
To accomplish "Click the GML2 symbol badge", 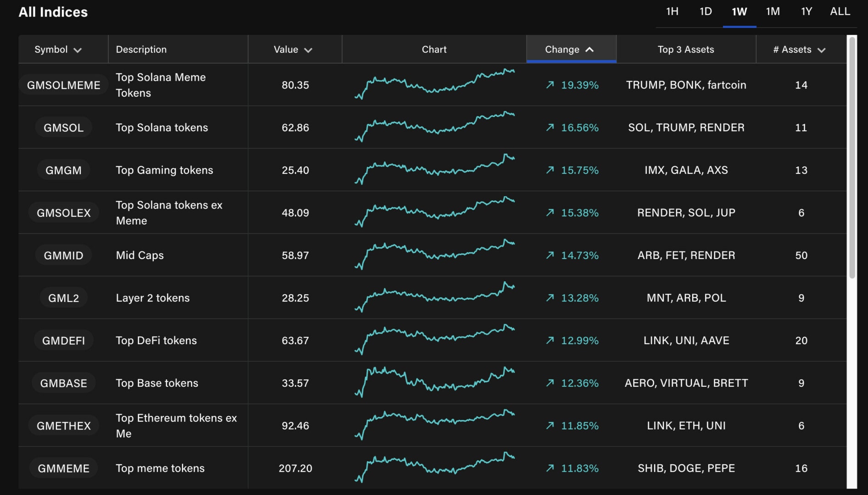I will click(63, 298).
